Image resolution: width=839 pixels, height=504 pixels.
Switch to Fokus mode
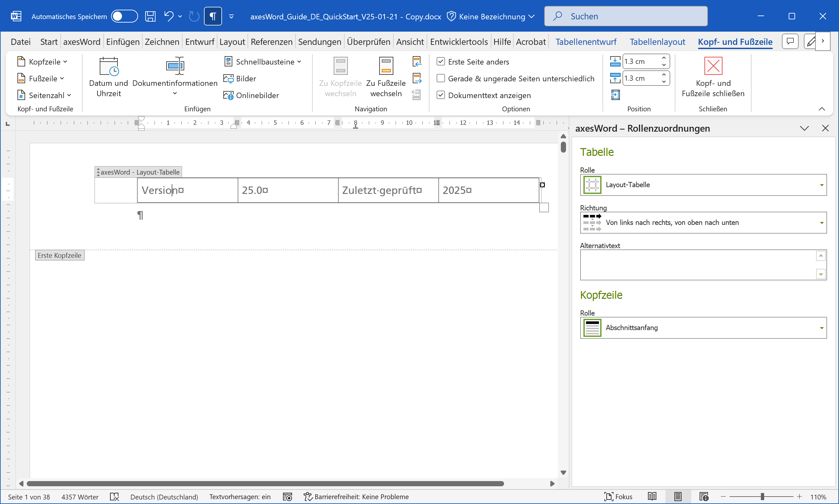click(618, 497)
